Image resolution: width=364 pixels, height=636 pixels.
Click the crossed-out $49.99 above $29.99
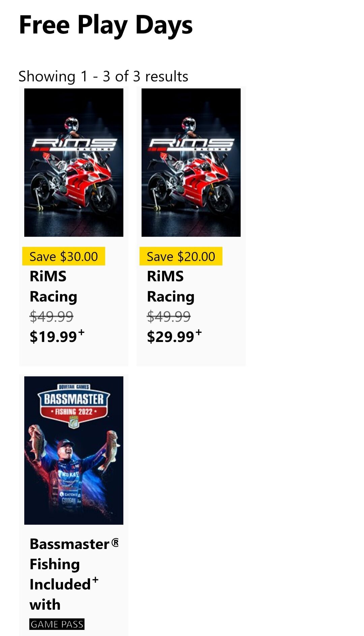click(x=169, y=316)
